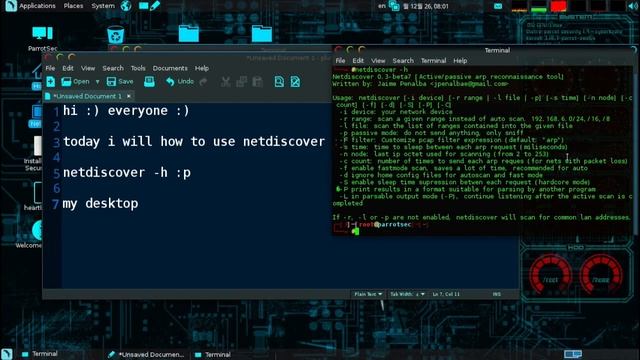Save the unsaved document
The image size is (640, 360).
click(x=120, y=82)
